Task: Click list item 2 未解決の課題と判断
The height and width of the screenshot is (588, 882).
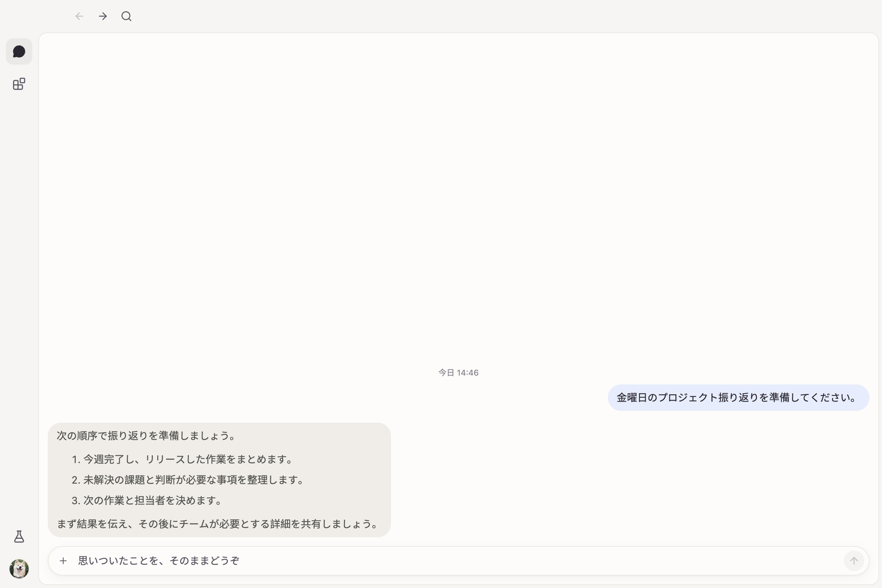Action: (x=188, y=480)
